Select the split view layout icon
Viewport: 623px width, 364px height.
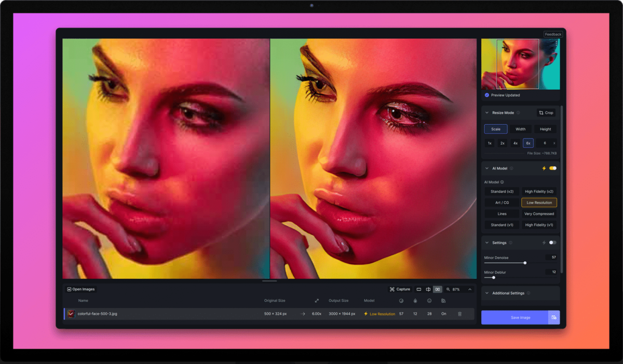[428, 289]
